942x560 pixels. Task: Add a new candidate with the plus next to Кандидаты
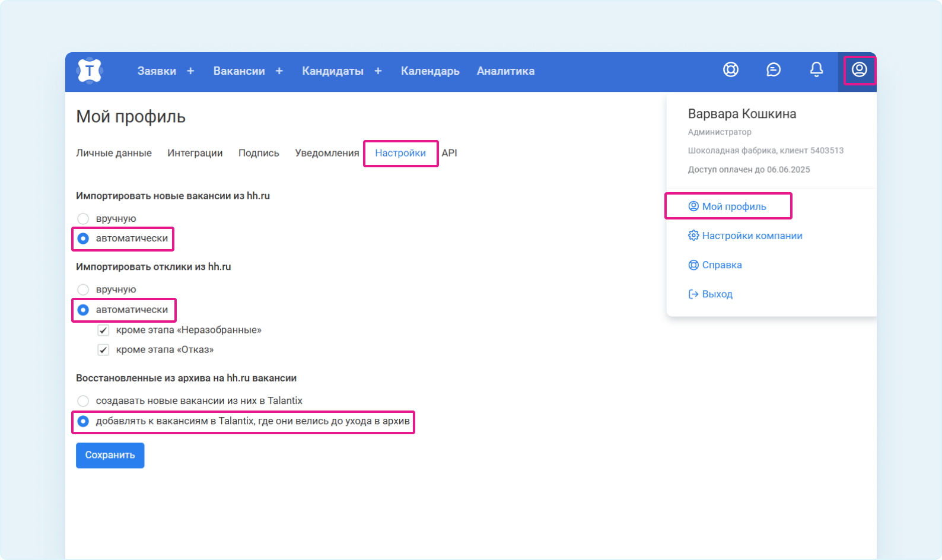(x=378, y=71)
